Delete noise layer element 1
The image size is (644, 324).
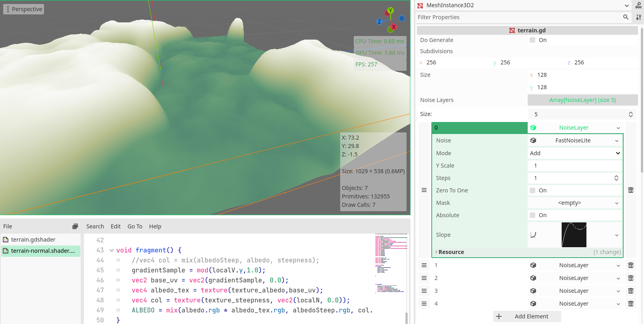[x=631, y=265]
